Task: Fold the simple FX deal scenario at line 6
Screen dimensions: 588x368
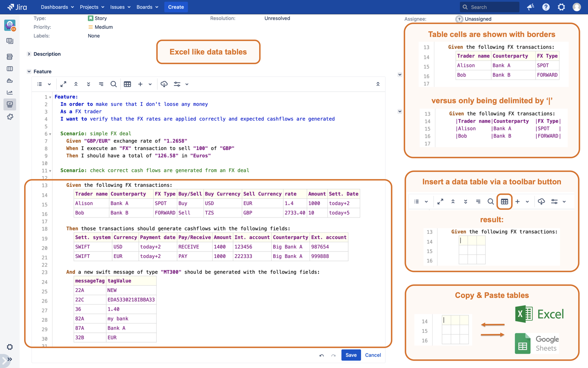Action: [x=50, y=134]
